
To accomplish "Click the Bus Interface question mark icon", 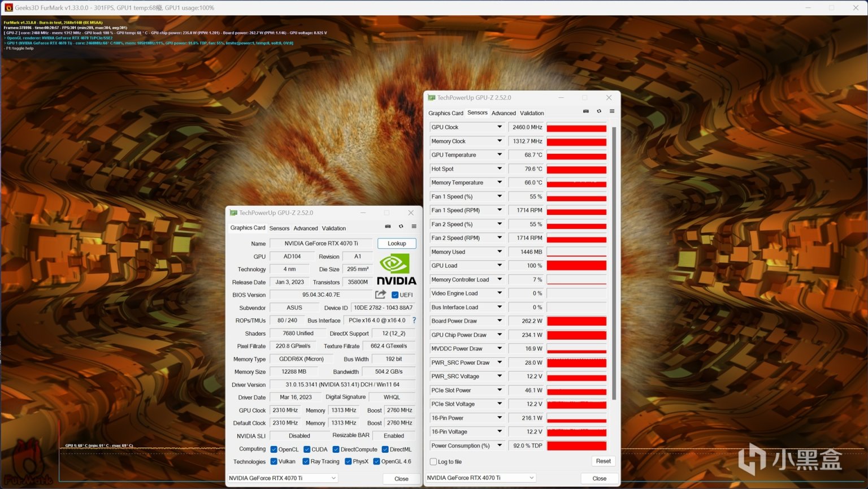I will [414, 320].
